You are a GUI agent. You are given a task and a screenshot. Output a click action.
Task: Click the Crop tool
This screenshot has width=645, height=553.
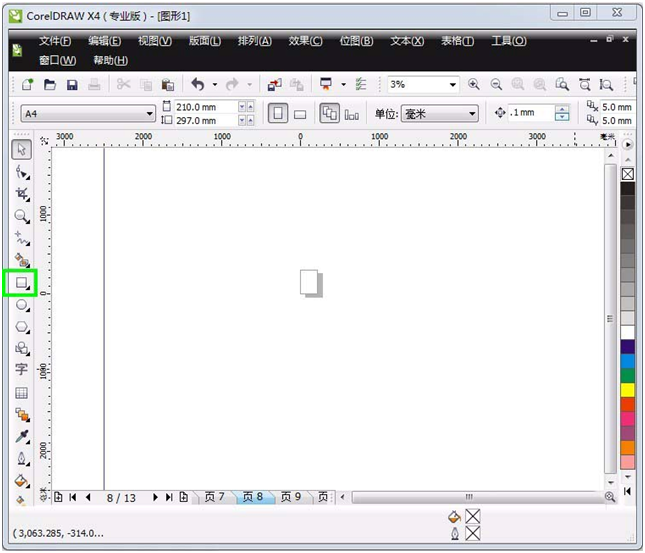pyautogui.click(x=21, y=194)
